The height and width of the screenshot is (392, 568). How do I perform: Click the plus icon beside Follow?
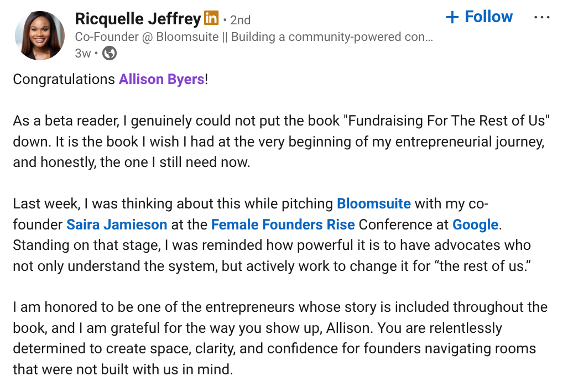(452, 17)
